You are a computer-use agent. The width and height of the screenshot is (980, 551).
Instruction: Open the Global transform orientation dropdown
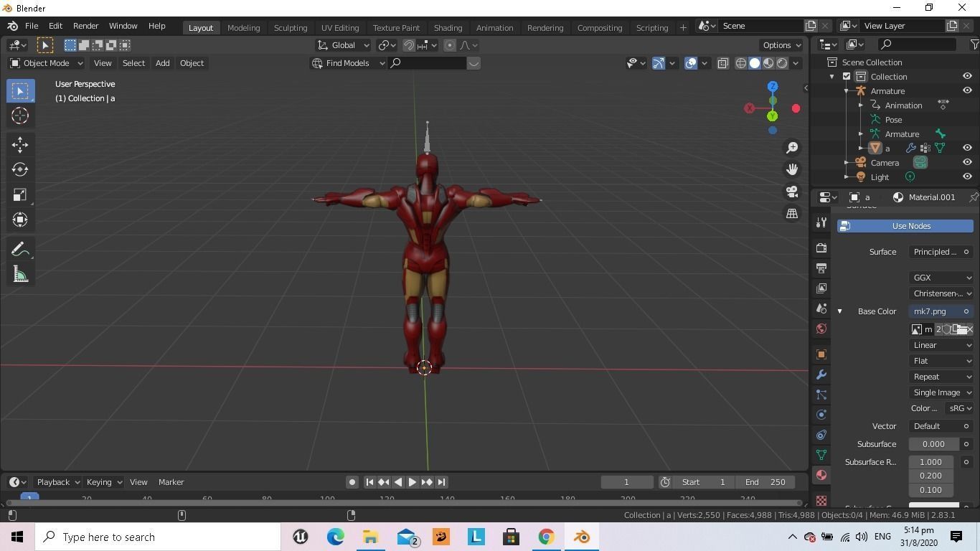coord(343,45)
